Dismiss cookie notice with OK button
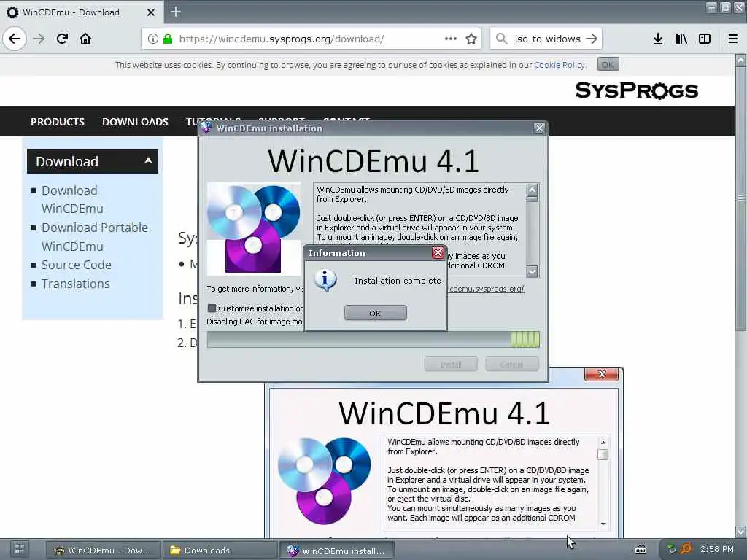 click(608, 64)
